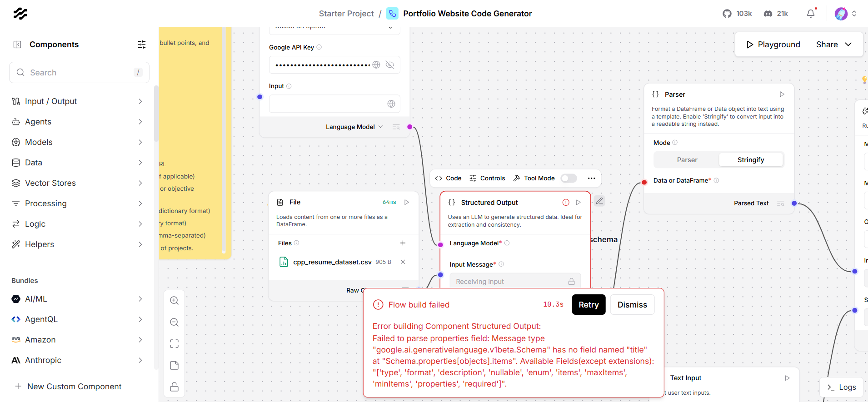Viewport: 868px width, 402px height.
Task: Expand Helpers category
Action: [77, 244]
